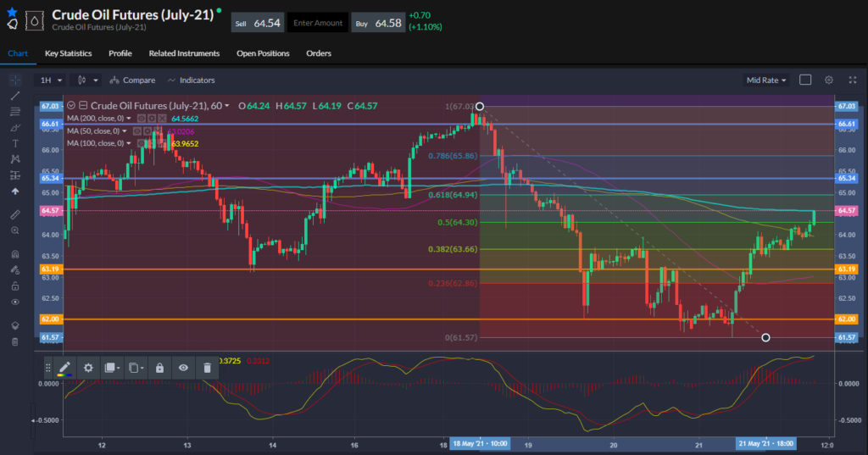The width and height of the screenshot is (868, 455).
Task: Delete drawing using floating toolbar trash
Action: tap(207, 368)
